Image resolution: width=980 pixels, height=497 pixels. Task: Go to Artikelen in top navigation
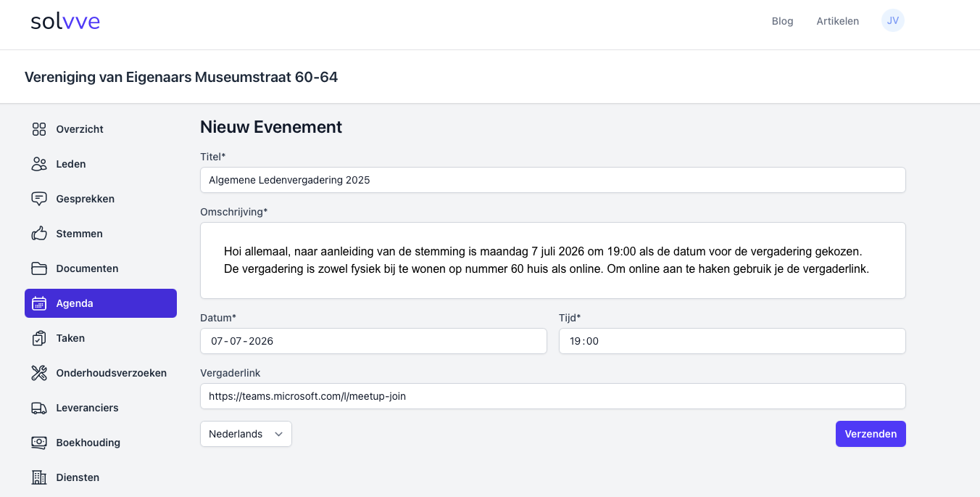837,21
